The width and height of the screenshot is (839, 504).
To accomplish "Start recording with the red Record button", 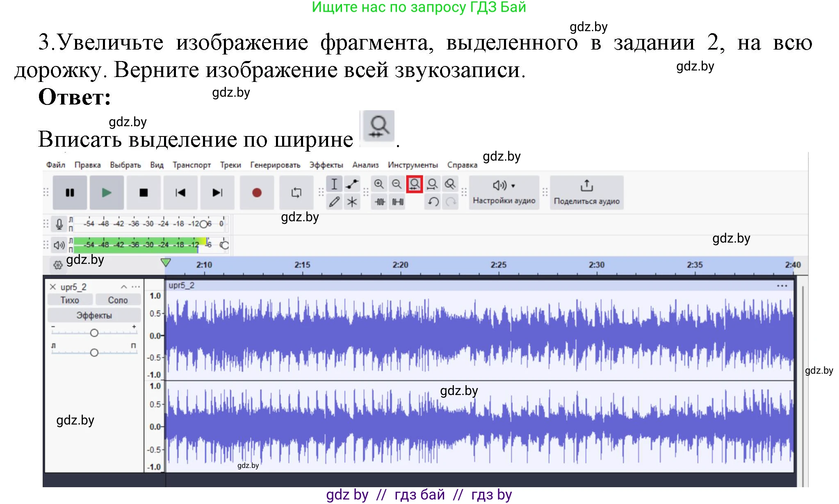I will coord(256,192).
